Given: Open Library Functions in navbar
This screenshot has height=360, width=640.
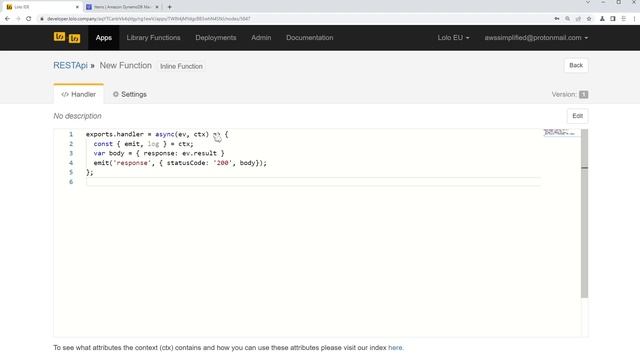Looking at the screenshot, I should coord(153,38).
